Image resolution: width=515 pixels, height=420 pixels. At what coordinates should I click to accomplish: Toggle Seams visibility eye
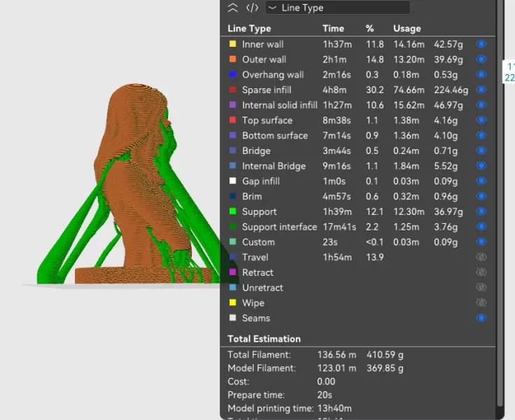click(x=481, y=318)
